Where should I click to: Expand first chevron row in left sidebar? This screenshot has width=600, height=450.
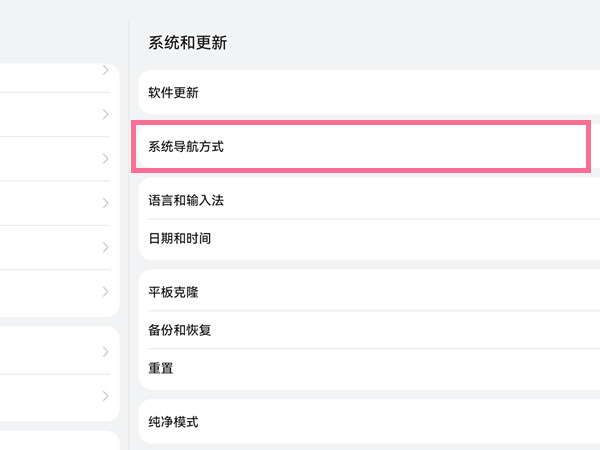pyautogui.click(x=105, y=71)
